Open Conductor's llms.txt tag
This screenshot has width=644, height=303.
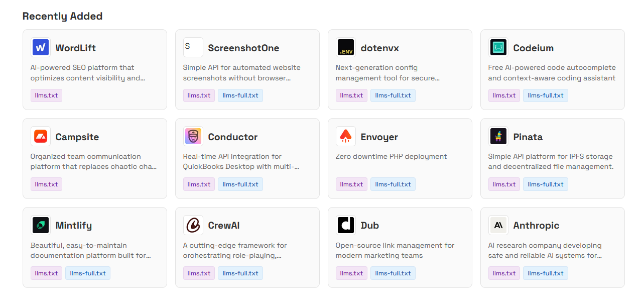coord(199,184)
